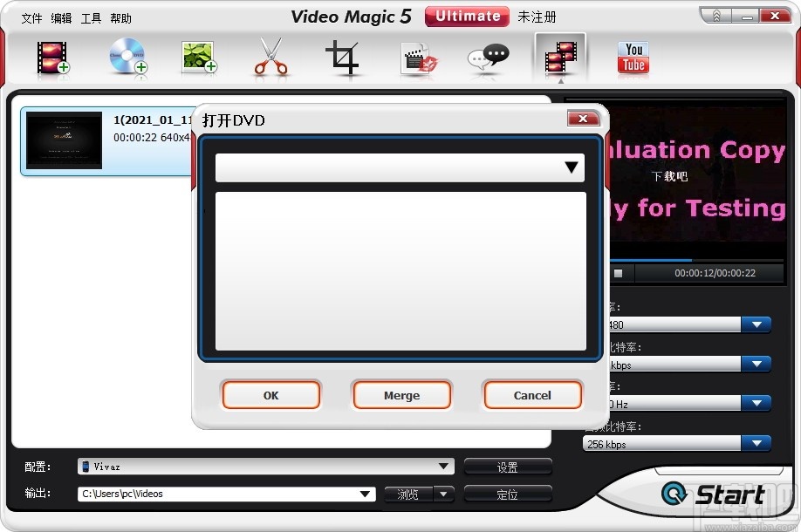This screenshot has height=532, width=801.
Task: Open the DVD source dropdown in the dialog
Action: pos(573,167)
